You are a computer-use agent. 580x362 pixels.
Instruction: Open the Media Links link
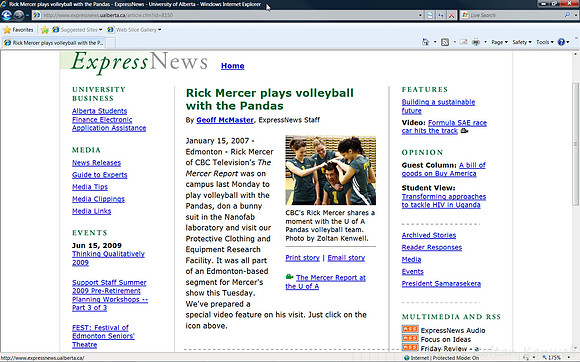coord(92,211)
